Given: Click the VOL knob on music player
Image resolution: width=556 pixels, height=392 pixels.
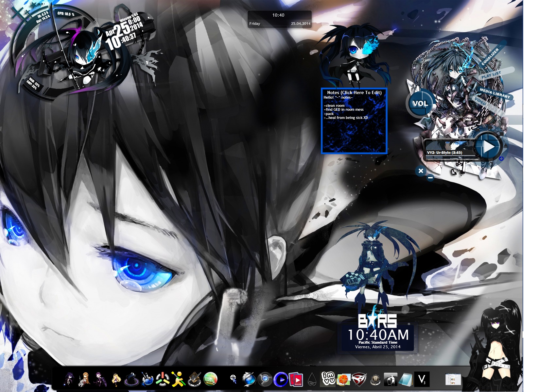Looking at the screenshot, I should click(420, 104).
